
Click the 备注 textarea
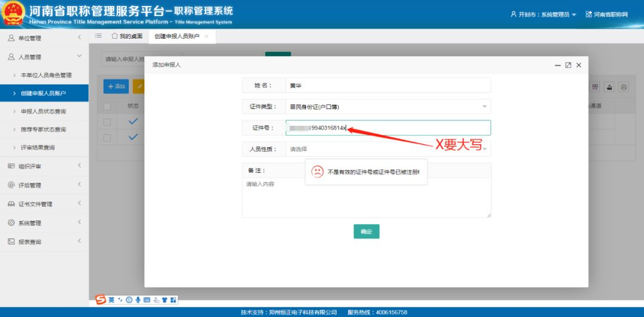[x=366, y=197]
